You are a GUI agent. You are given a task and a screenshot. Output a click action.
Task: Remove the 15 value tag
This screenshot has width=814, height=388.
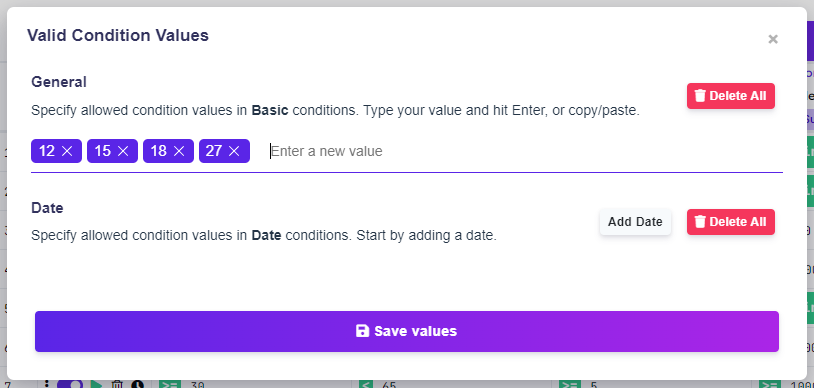[123, 151]
